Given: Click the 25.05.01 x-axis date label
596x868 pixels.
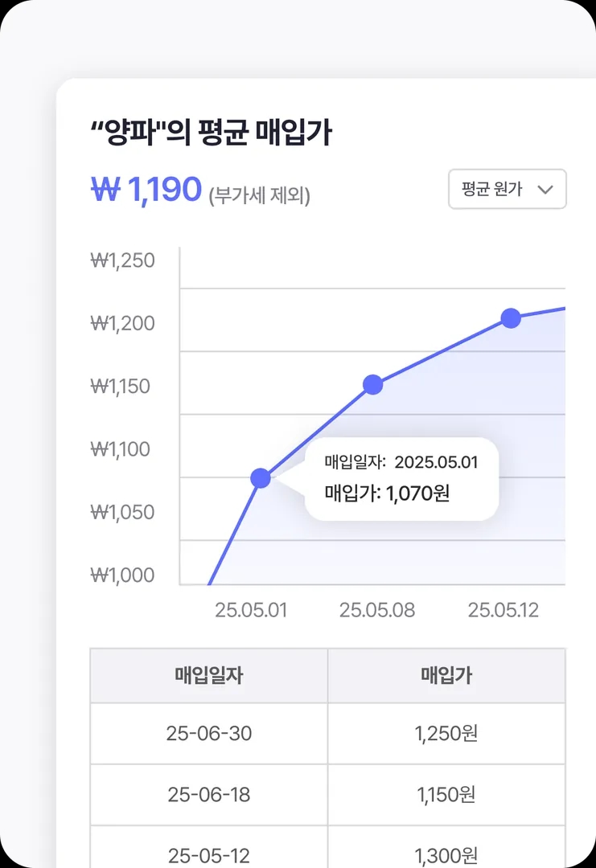Looking at the screenshot, I should click(251, 610).
